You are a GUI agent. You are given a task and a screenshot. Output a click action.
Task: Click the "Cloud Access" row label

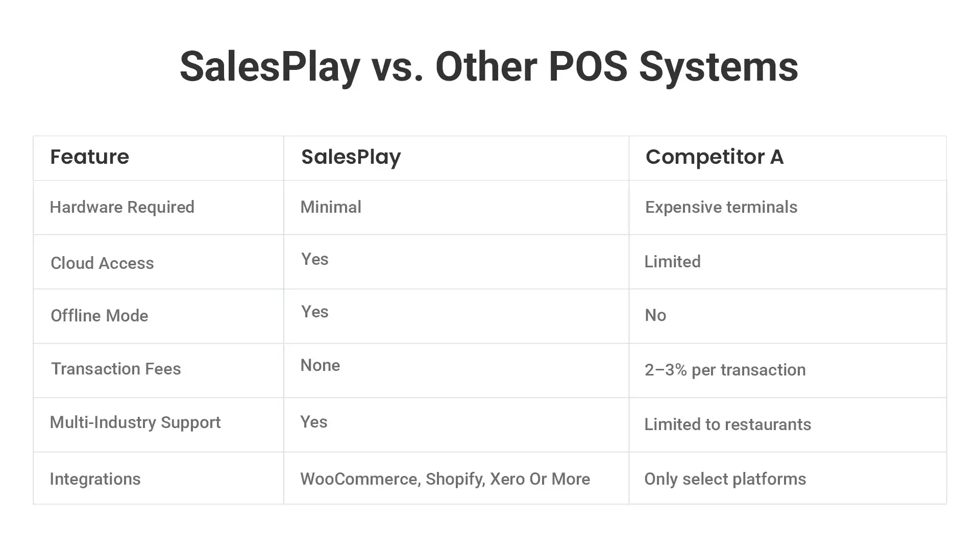102,263
